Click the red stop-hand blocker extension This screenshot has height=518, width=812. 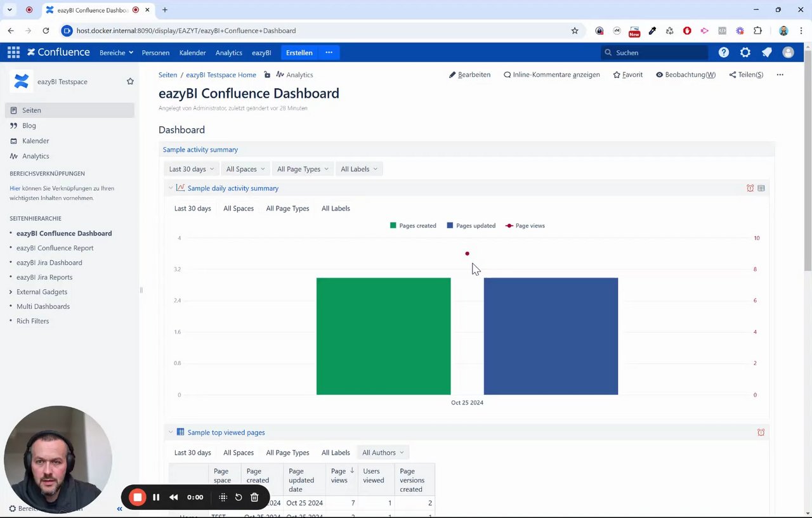687,30
